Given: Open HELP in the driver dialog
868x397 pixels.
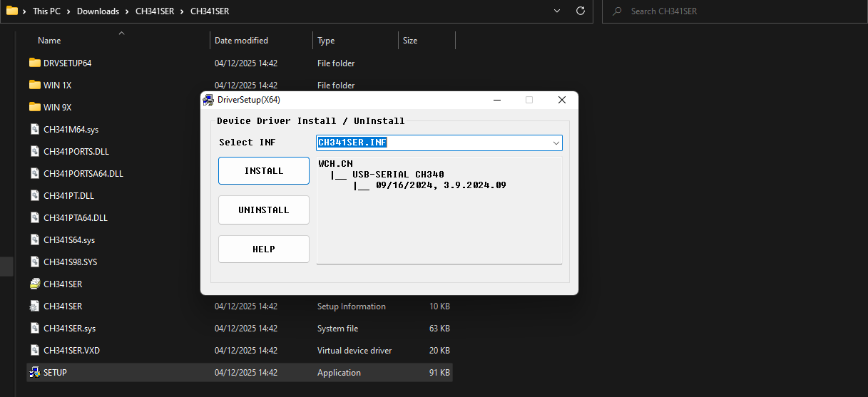Looking at the screenshot, I should click(263, 249).
